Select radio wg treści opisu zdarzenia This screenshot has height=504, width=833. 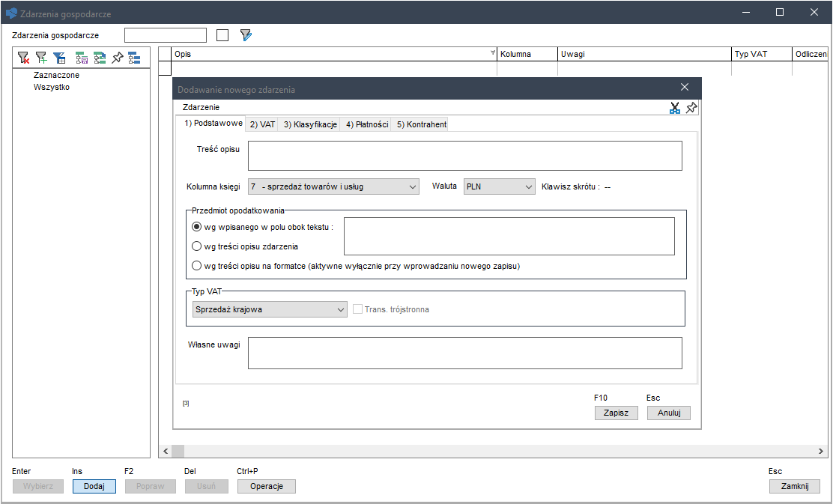196,246
